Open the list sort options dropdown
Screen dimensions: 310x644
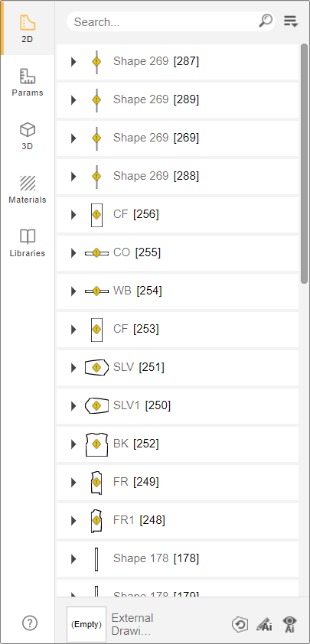click(x=291, y=21)
